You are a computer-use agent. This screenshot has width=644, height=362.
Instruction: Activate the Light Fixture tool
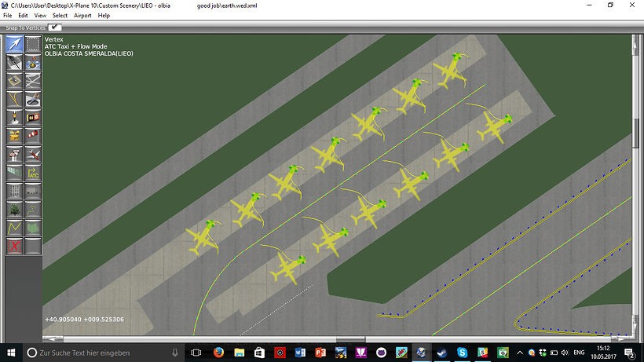14,118
